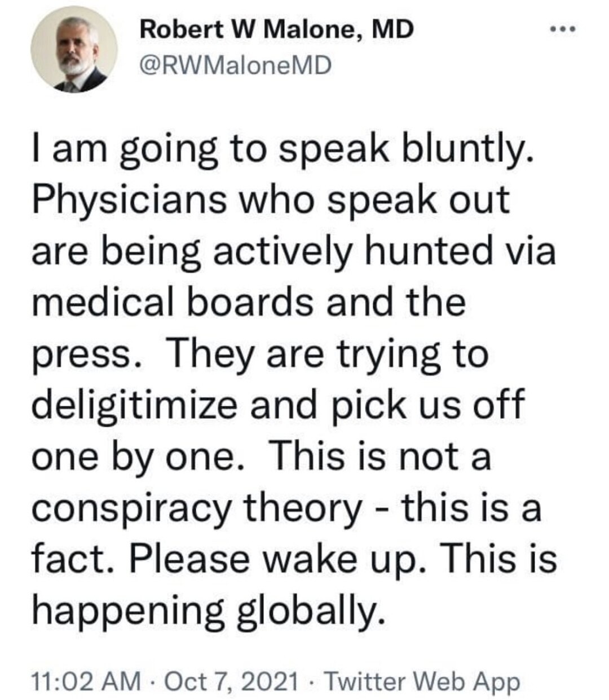Image resolution: width=609 pixels, height=700 pixels.
Task: Open the "Robert W Malone, MD" display name
Action: [x=277, y=29]
